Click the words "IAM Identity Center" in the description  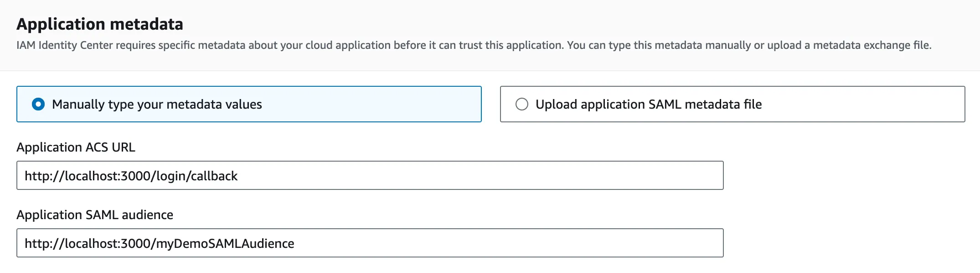(64, 45)
